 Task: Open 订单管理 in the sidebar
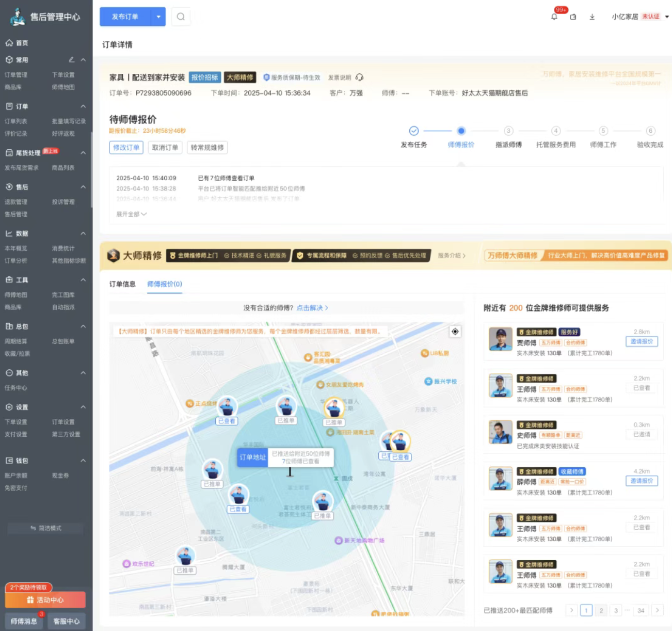pos(16,75)
